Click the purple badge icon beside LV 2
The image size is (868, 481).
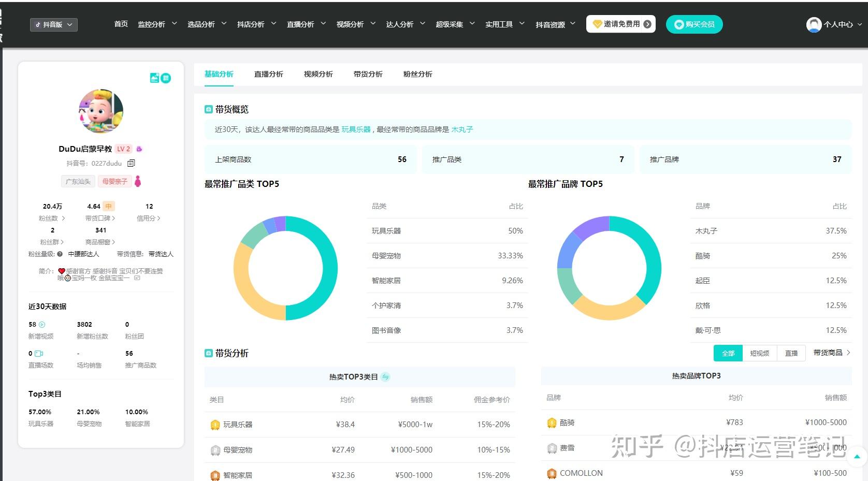(x=139, y=149)
